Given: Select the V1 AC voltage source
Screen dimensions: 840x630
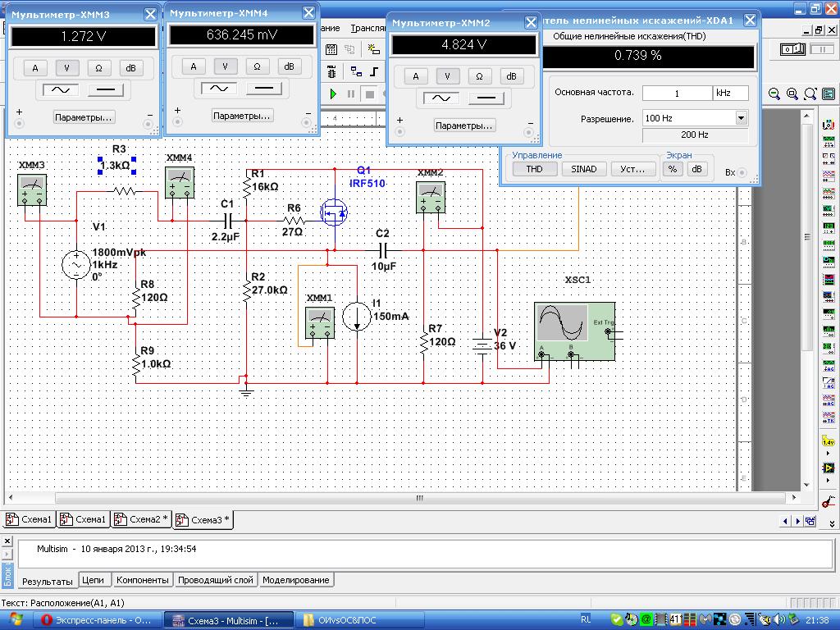Looking at the screenshot, I should click(x=76, y=265).
